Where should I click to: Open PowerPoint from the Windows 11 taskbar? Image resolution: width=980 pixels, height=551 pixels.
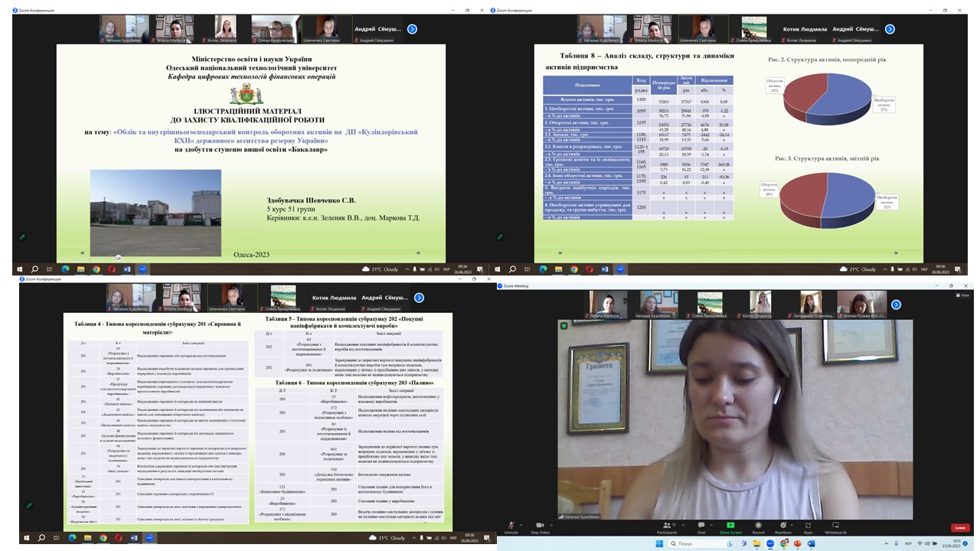point(798,544)
